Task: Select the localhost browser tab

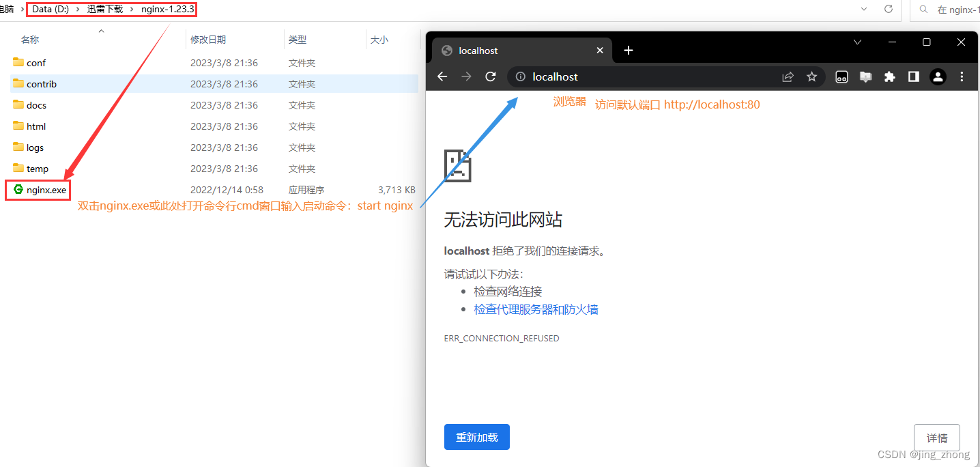Action: pyautogui.click(x=522, y=51)
